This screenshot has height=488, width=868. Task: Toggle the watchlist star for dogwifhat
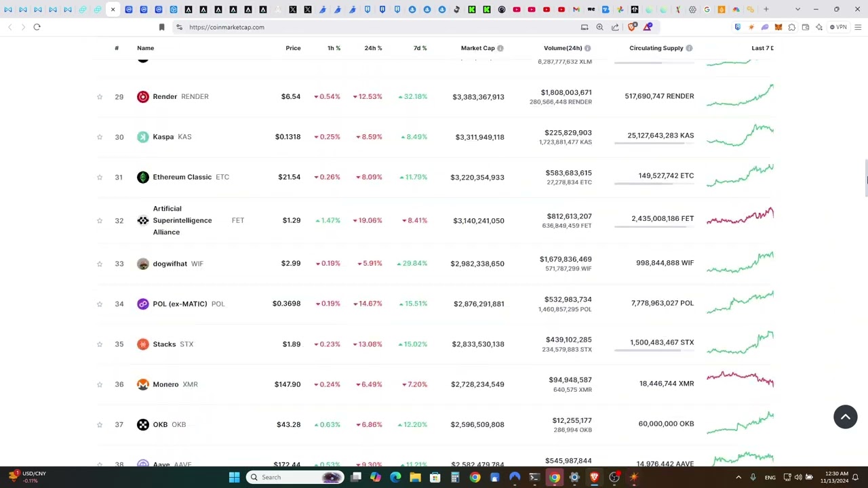click(x=100, y=264)
